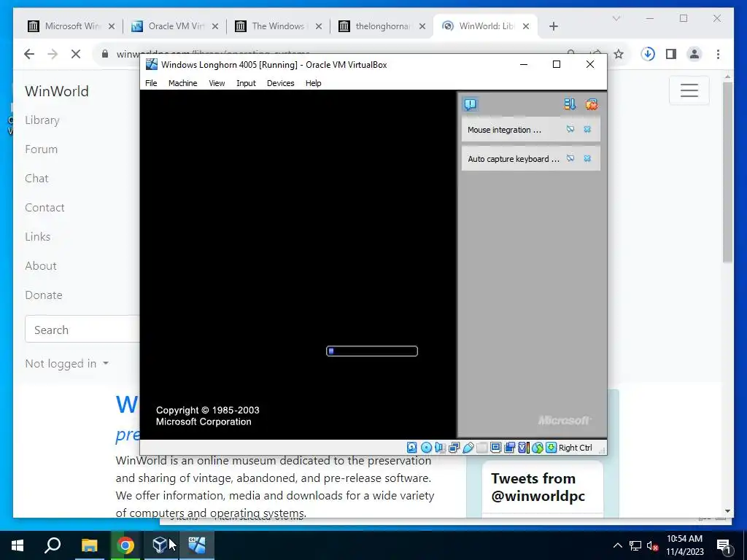Open the WinWorld Contact link
Viewport: 747px width, 560px height.
point(44,208)
